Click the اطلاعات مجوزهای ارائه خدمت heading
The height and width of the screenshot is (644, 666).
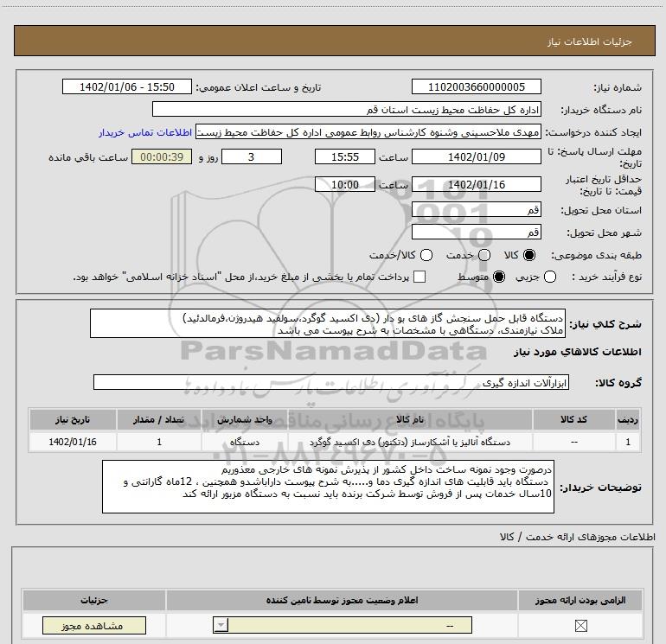pyautogui.click(x=577, y=537)
